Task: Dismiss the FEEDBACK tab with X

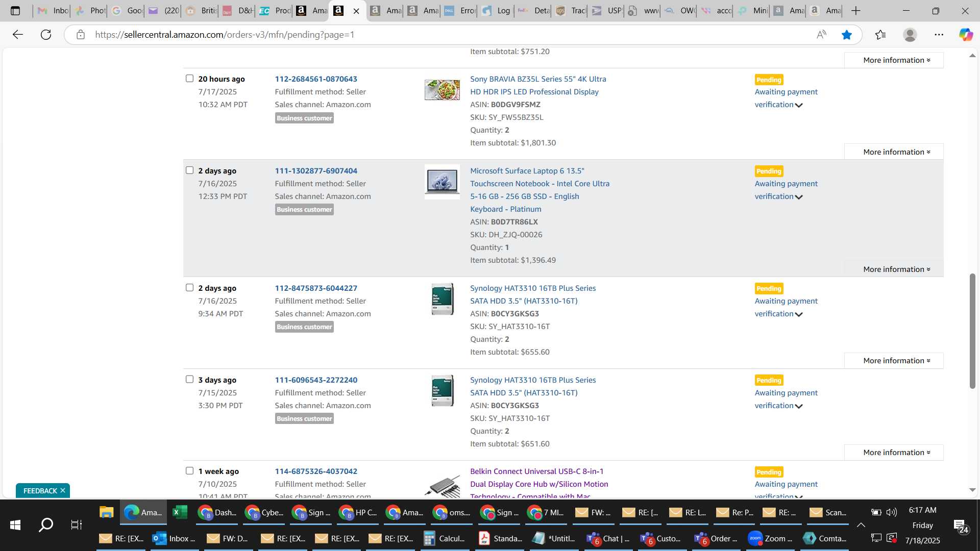Action: pos(63,490)
